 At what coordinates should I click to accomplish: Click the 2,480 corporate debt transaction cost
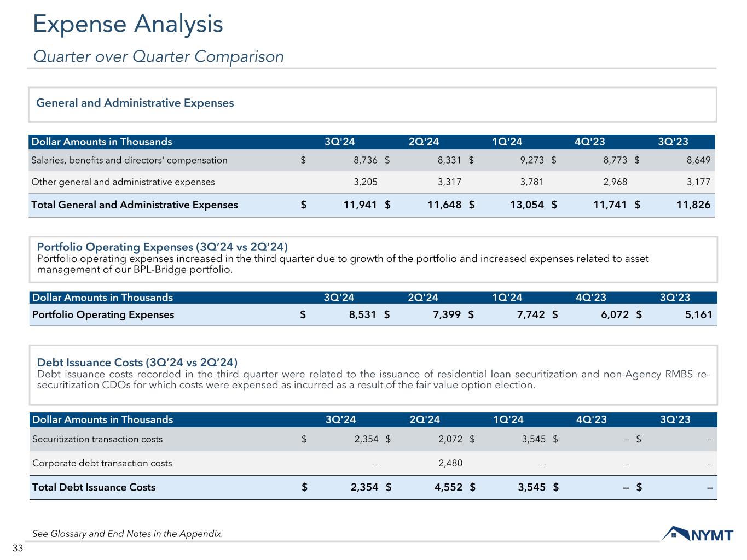click(450, 463)
